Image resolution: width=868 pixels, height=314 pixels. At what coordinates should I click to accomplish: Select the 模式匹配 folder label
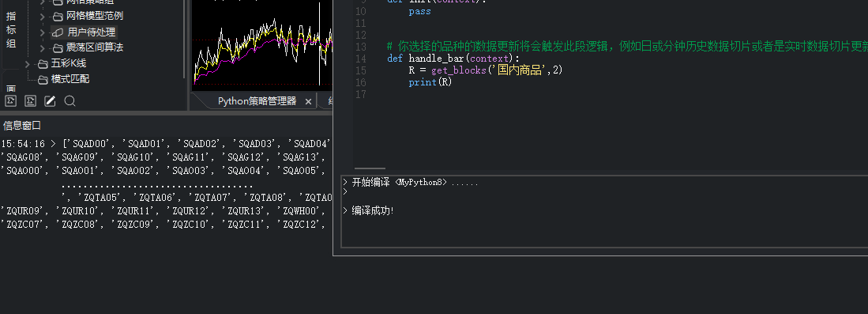coord(70,79)
